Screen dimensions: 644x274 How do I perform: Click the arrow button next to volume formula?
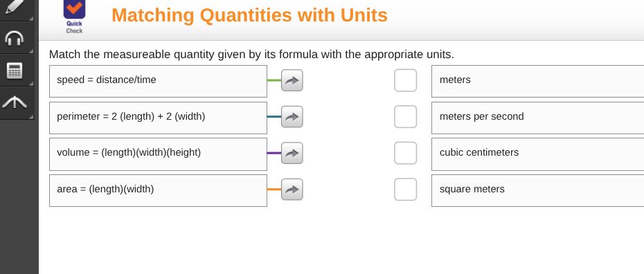[292, 153]
